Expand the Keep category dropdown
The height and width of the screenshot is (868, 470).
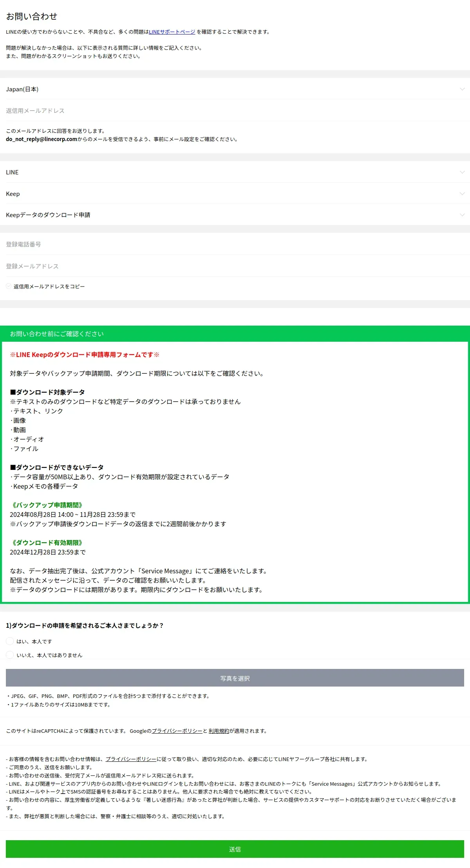tap(235, 194)
